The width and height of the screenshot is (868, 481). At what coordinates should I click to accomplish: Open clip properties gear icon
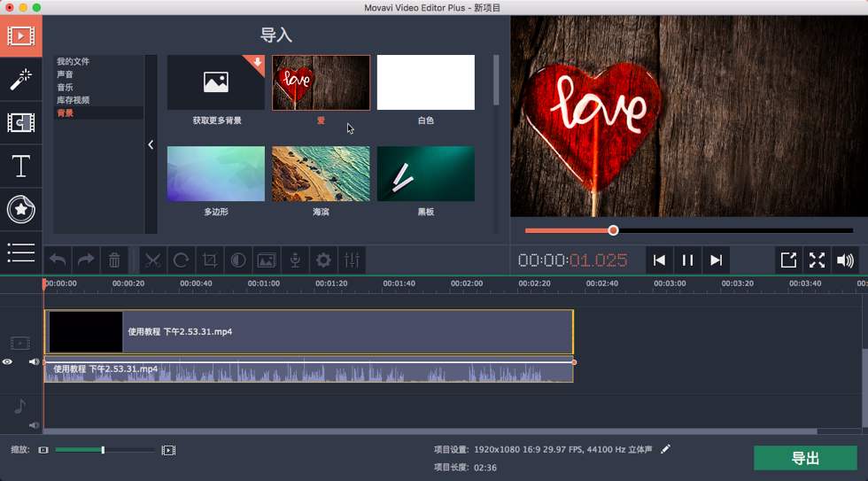[x=323, y=260]
